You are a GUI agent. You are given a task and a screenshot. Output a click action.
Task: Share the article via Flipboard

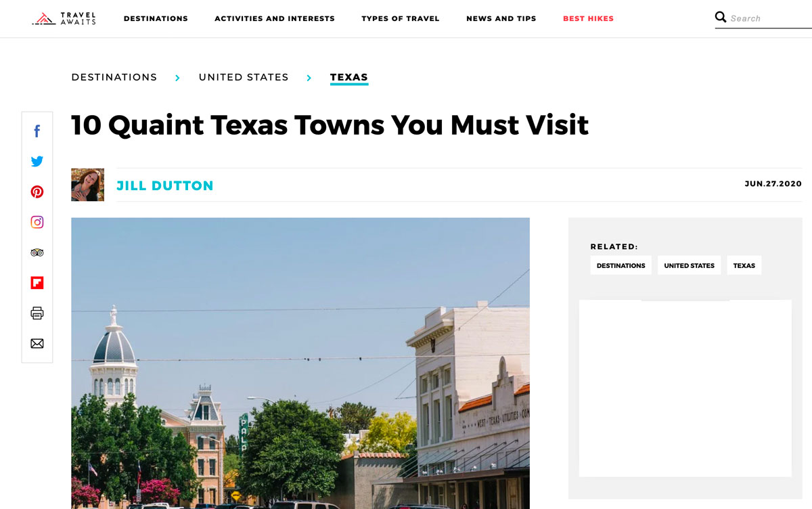pyautogui.click(x=37, y=282)
